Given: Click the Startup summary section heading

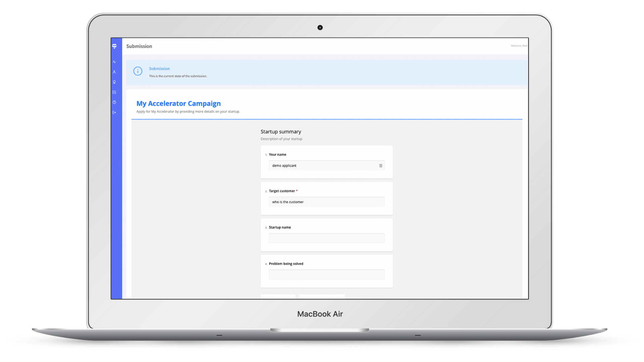Looking at the screenshot, I should pyautogui.click(x=281, y=132).
